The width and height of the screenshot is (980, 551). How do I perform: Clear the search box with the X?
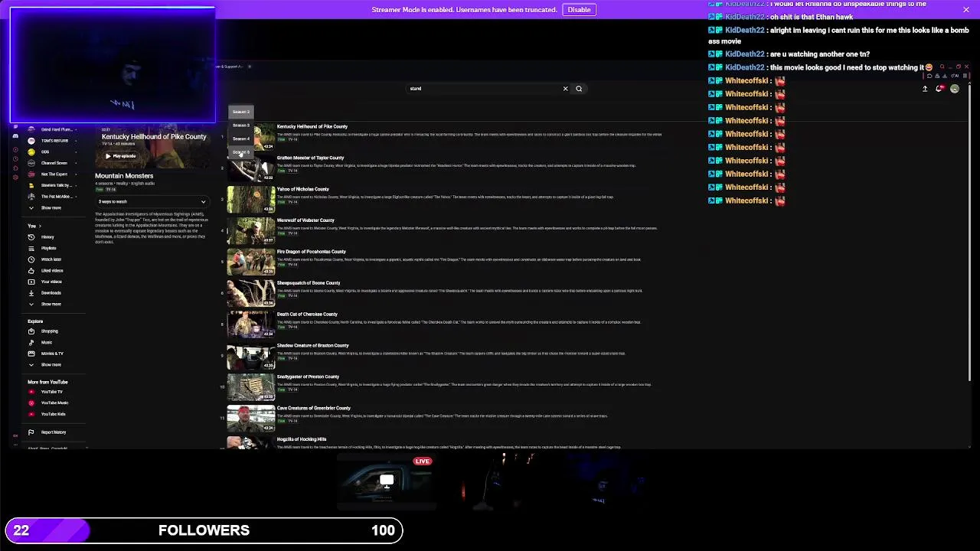click(566, 89)
